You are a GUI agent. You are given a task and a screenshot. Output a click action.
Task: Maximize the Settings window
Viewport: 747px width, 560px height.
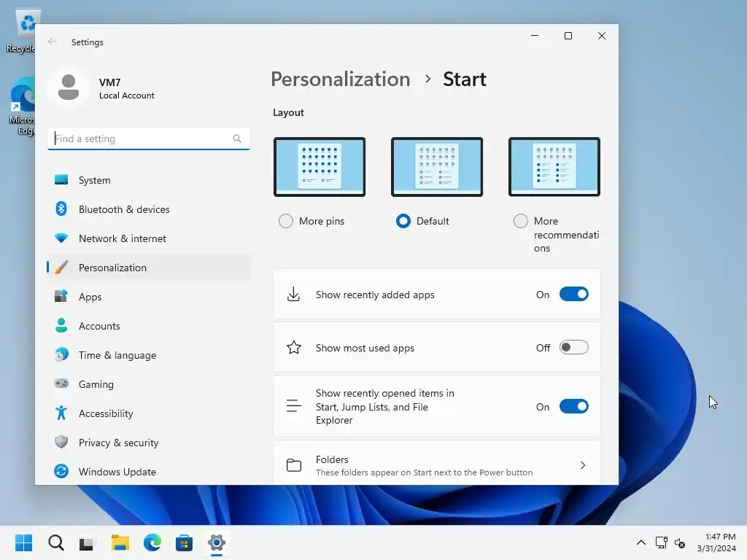pos(568,36)
